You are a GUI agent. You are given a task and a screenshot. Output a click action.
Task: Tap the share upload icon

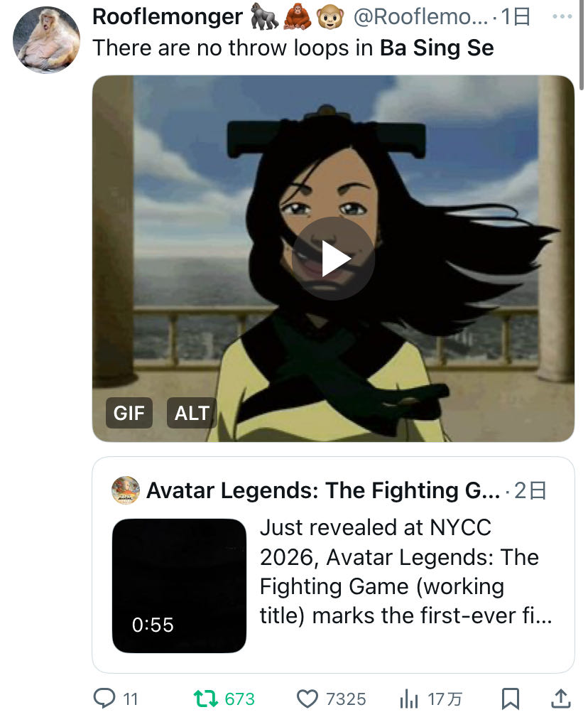[x=561, y=699]
